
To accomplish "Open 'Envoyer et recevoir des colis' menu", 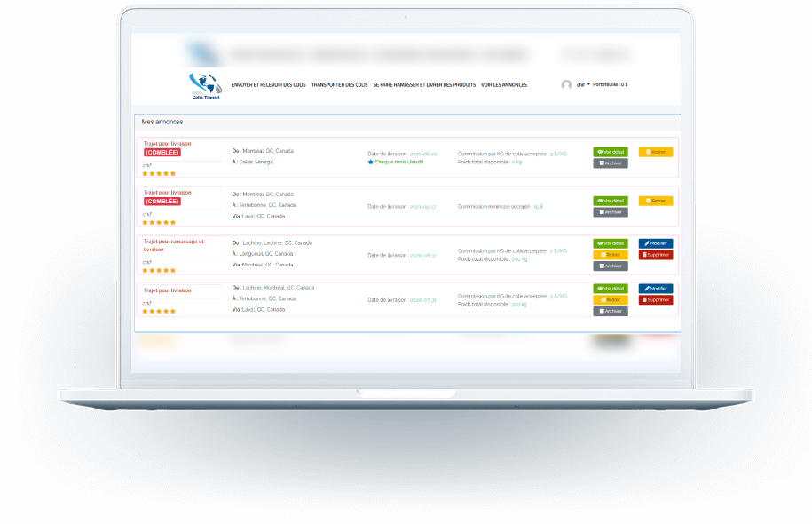I will coord(269,85).
